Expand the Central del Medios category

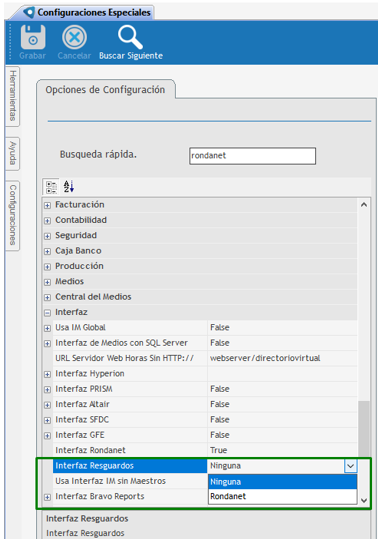47,298
